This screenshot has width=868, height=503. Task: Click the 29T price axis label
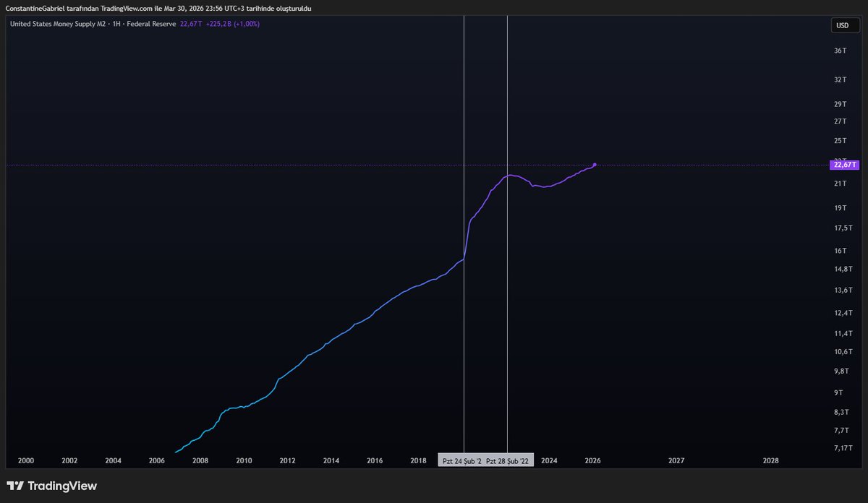point(840,105)
